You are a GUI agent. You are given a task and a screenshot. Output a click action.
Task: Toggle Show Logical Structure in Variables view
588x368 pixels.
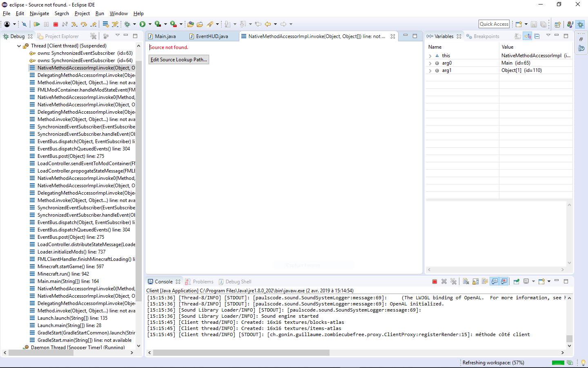click(528, 36)
